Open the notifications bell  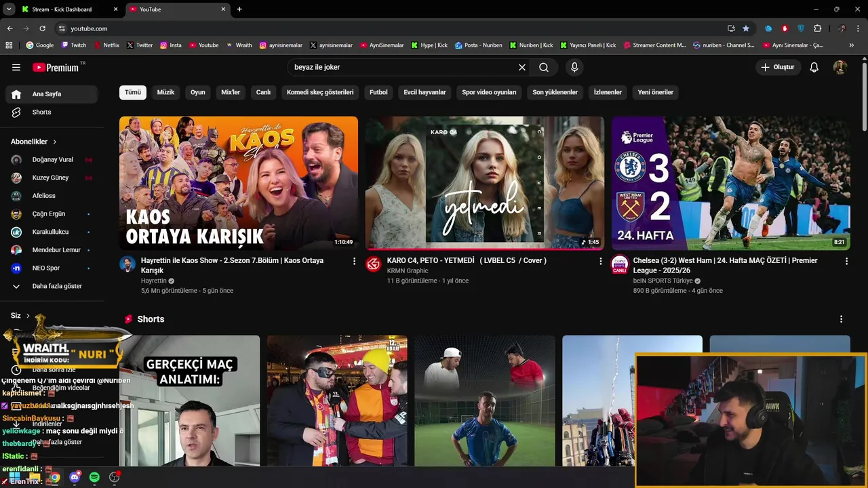tap(814, 67)
